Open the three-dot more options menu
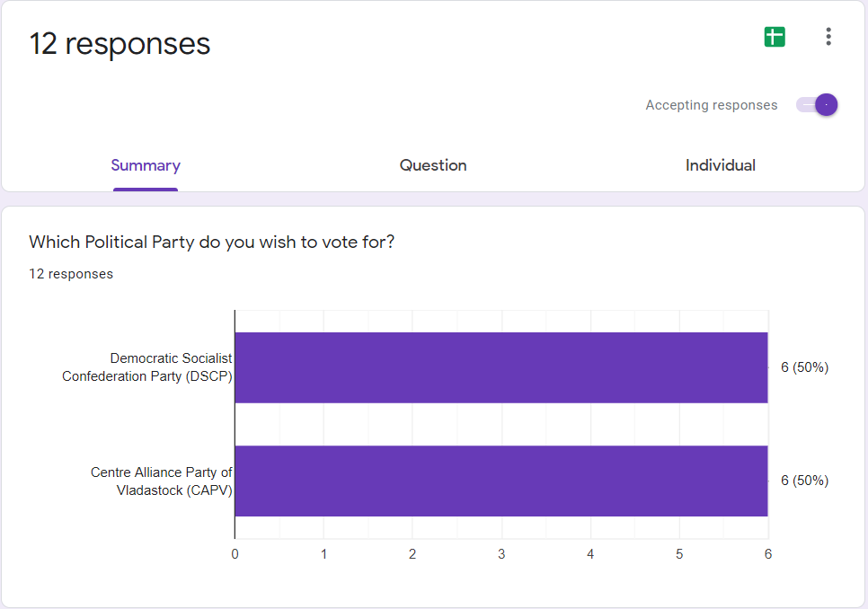 click(x=828, y=37)
